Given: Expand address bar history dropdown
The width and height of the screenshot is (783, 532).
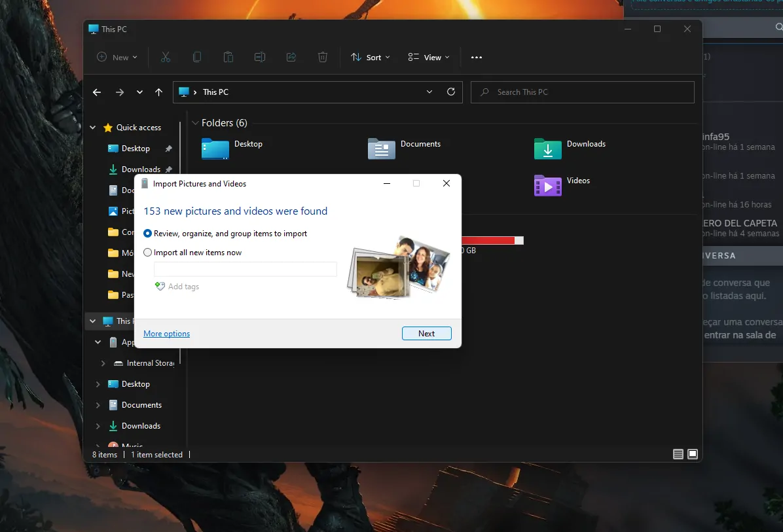Looking at the screenshot, I should pos(429,92).
